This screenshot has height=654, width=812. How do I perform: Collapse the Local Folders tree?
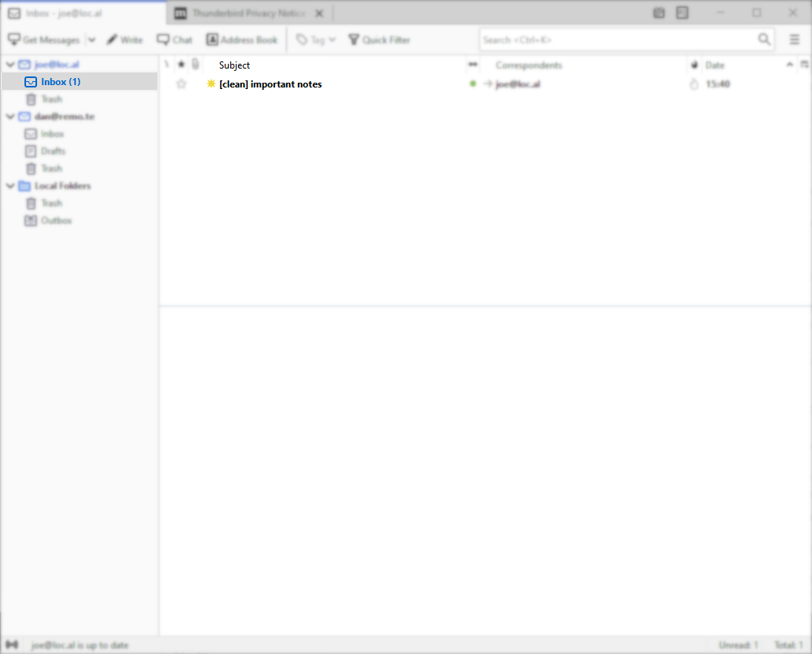click(x=9, y=186)
